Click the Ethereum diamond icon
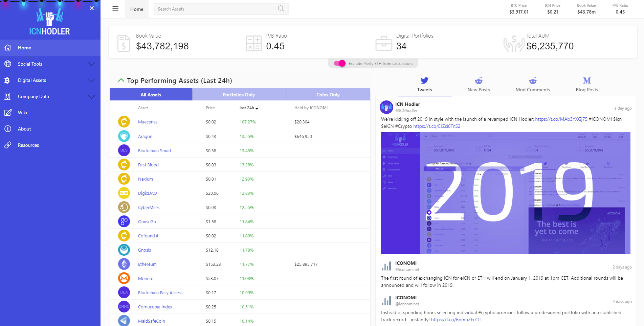The image size is (644, 326). coord(124,264)
